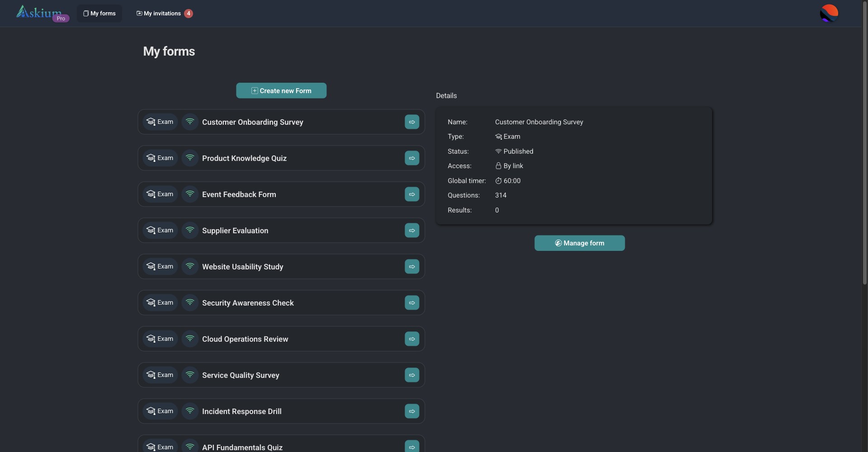Click the questions count 314
The height and width of the screenshot is (452, 868).
[x=500, y=195]
